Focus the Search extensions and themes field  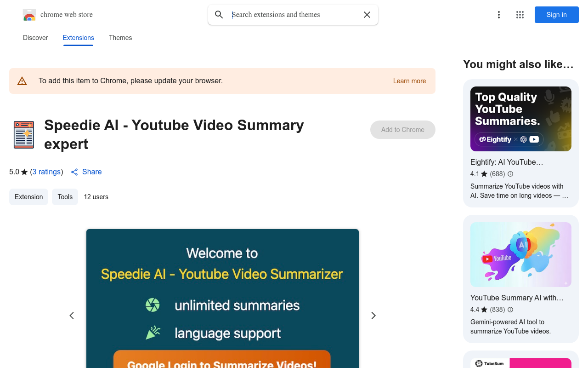point(294,15)
